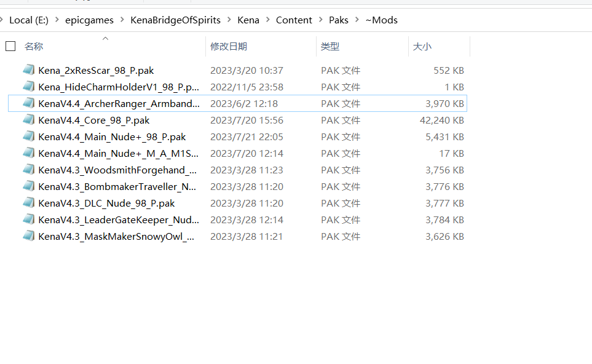Click the KenaV4.4_Main_Nude+_98_P.pak file icon
The image size is (592, 364).
pos(29,136)
